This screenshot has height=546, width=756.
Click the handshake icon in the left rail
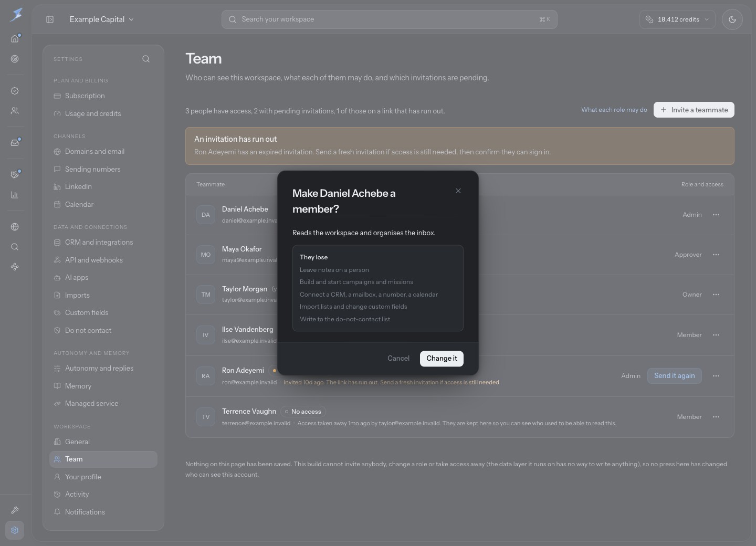[15, 175]
